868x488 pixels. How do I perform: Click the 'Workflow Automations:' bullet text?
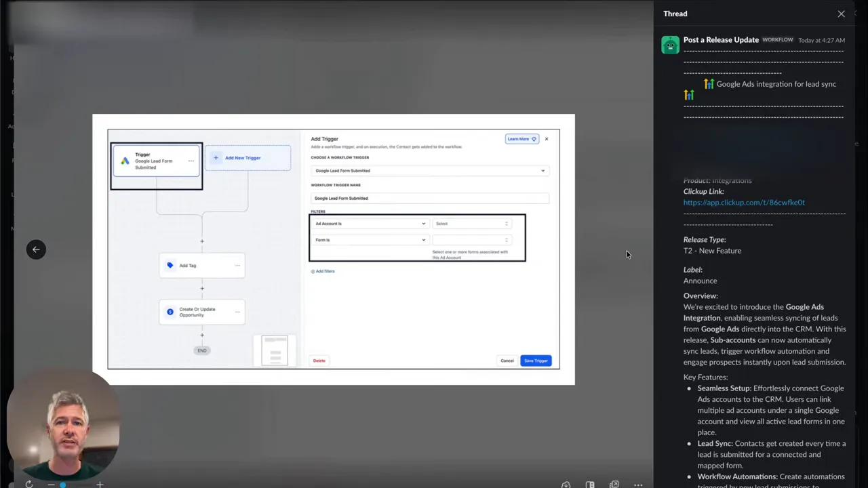tap(738, 476)
